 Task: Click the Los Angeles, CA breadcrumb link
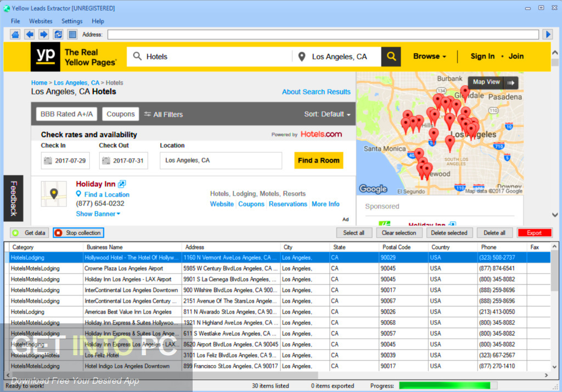coord(76,83)
